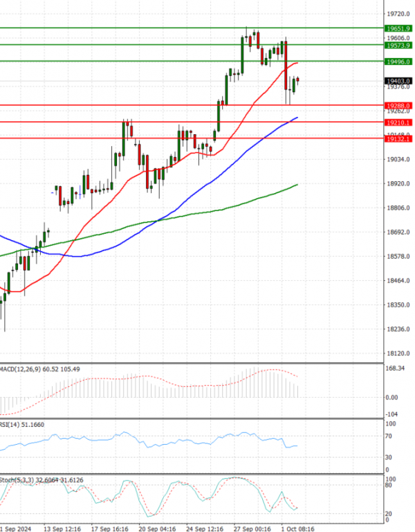Click the 19651.9 green price label

pos(398,29)
